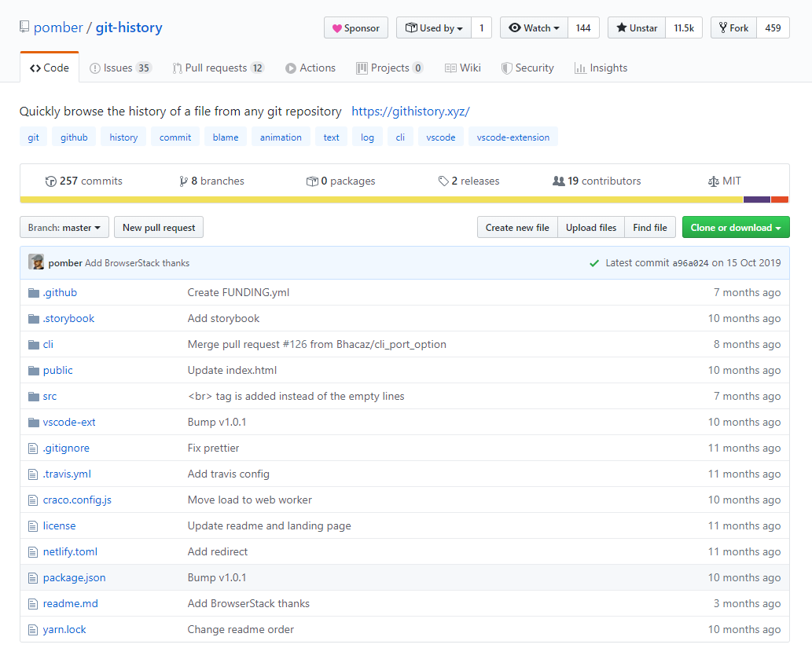812x648 pixels.
Task: Click the red language bar segment
Action: [780, 200]
